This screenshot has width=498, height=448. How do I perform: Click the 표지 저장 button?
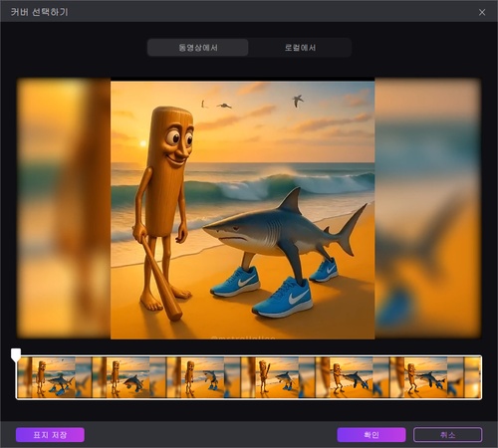[50, 435]
